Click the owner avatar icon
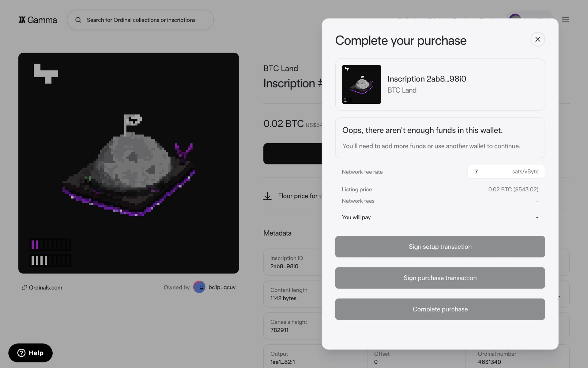The width and height of the screenshot is (588, 368). [x=199, y=287]
